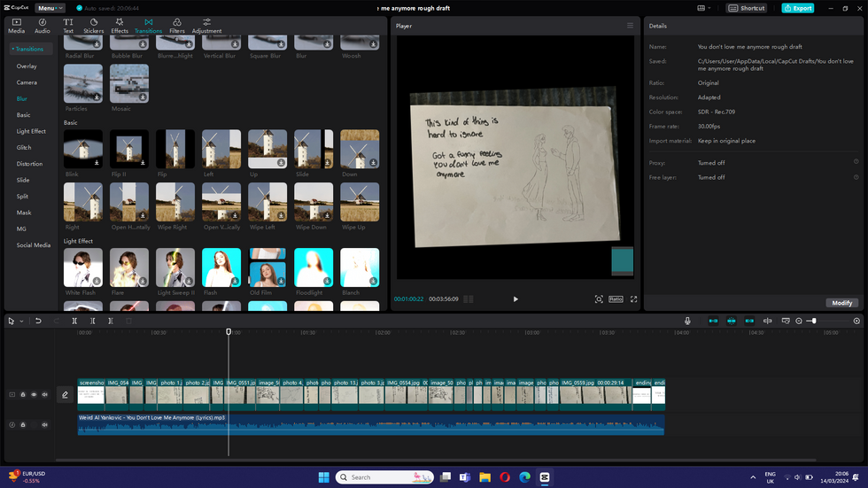Mute the Weird Al audio track

point(45,425)
